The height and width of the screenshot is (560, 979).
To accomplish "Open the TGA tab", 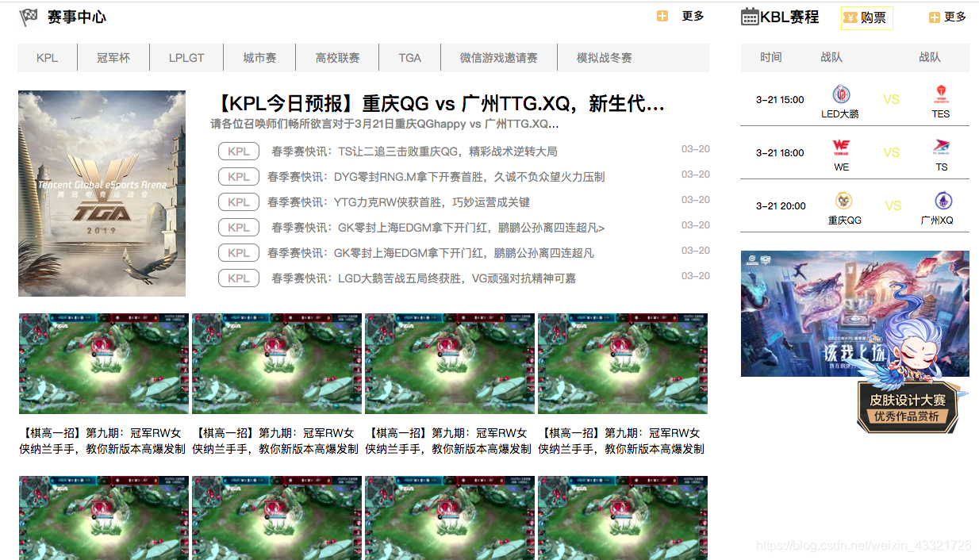I will pyautogui.click(x=410, y=58).
